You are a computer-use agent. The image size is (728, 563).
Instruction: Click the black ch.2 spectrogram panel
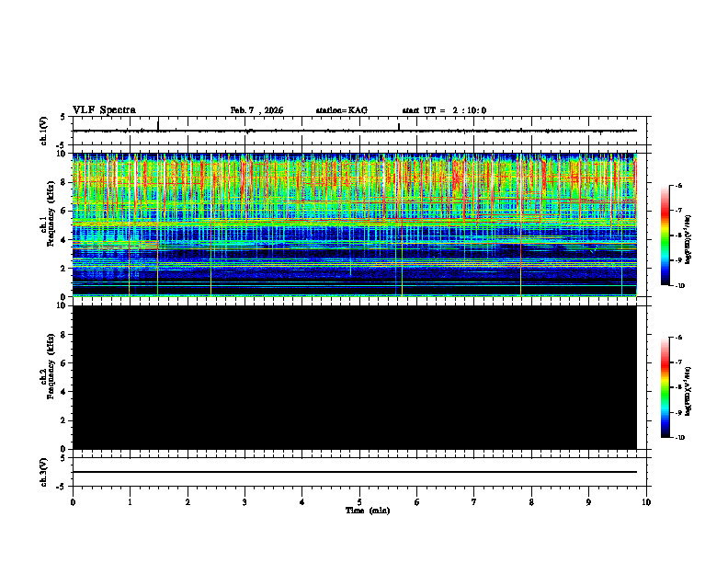(355, 377)
